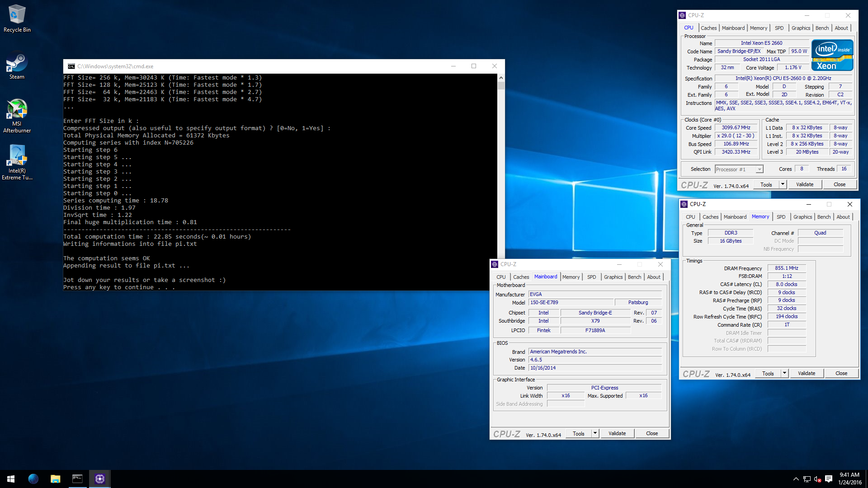Screen dimensions: 868x488
Task: Open Caches tab in Mainboard window
Action: [521, 277]
